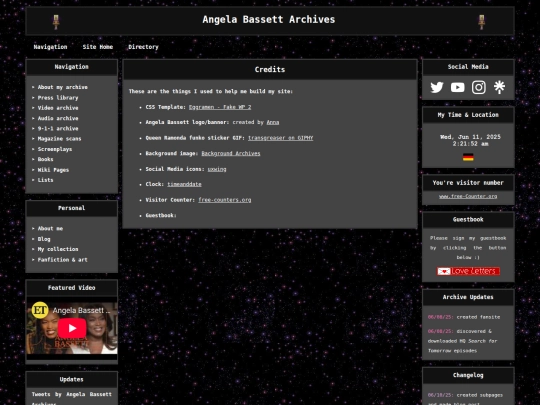Image resolution: width=540 pixels, height=405 pixels.
Task: Follow the Eggramen Fake WP 2 template link
Action: [x=220, y=107]
